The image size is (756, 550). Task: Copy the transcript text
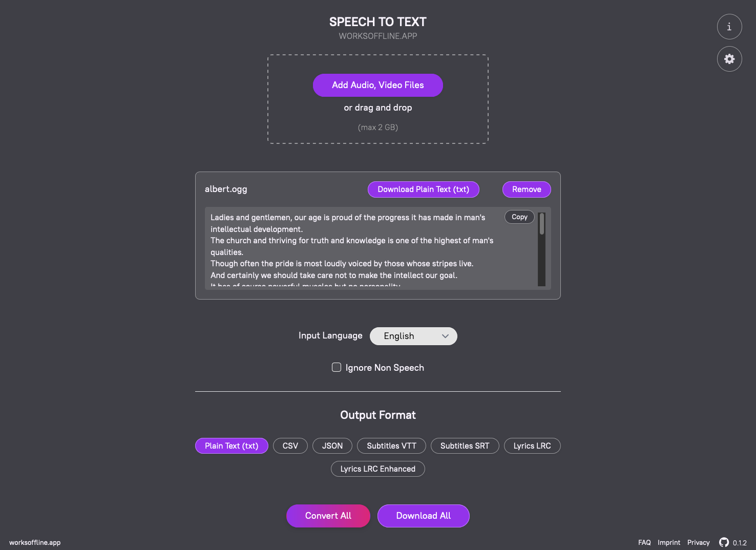click(x=519, y=217)
